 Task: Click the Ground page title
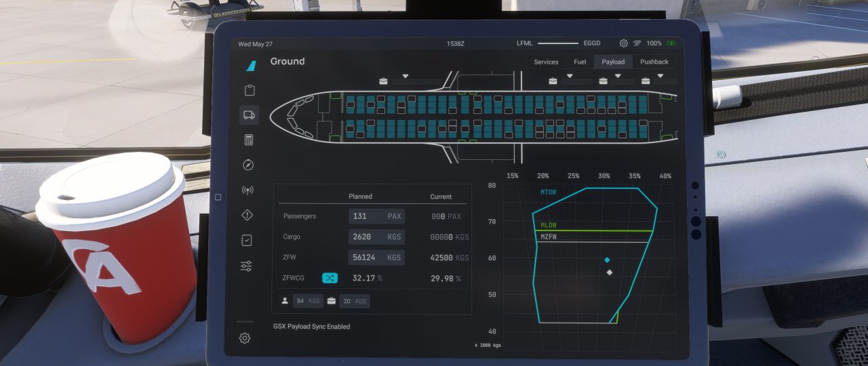(288, 61)
